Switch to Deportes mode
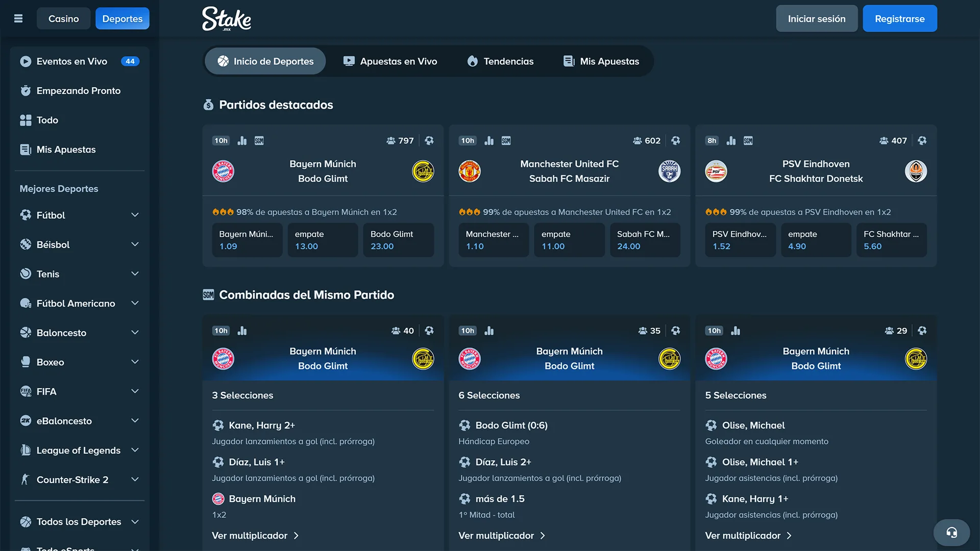Screen dimensions: 980x551 (122, 18)
